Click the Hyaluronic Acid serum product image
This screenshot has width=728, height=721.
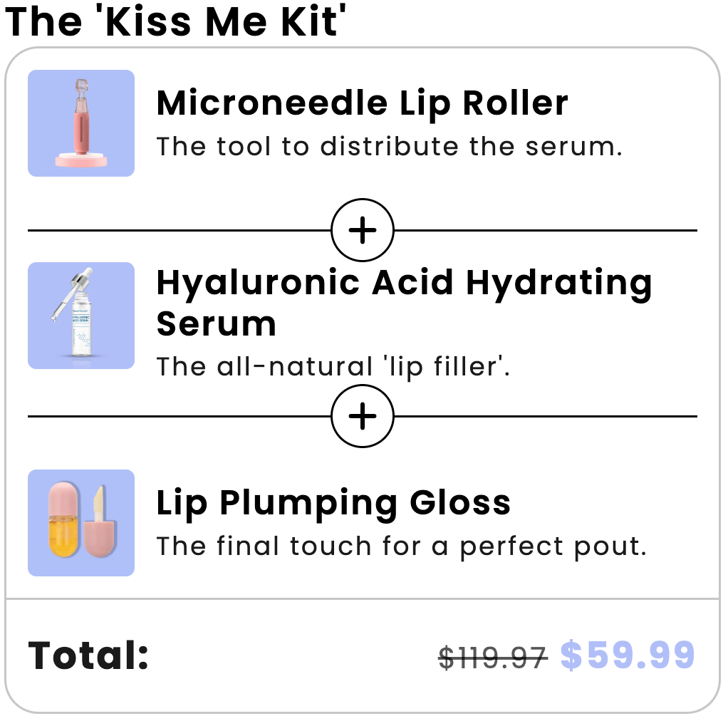click(81, 316)
